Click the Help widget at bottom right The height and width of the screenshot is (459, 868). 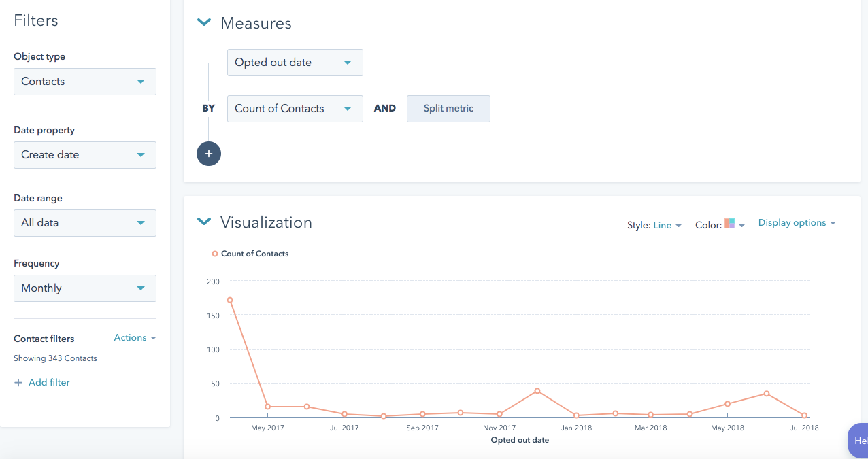tap(858, 441)
